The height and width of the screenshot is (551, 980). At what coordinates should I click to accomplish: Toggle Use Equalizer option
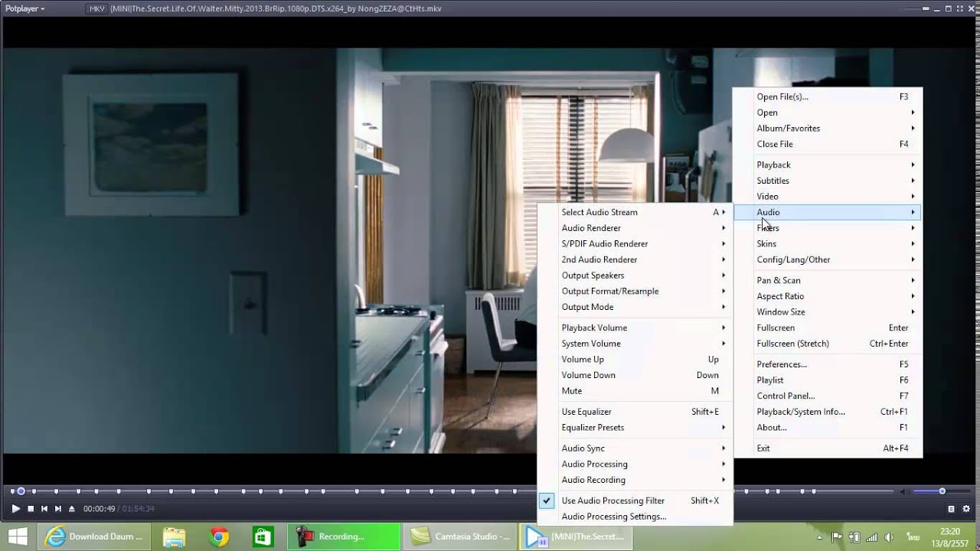(635, 412)
